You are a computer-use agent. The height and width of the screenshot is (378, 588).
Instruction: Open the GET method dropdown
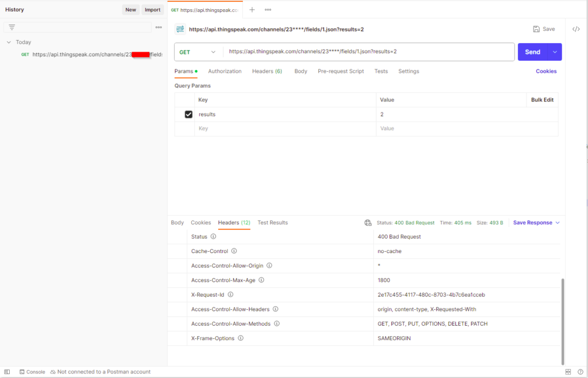point(198,52)
